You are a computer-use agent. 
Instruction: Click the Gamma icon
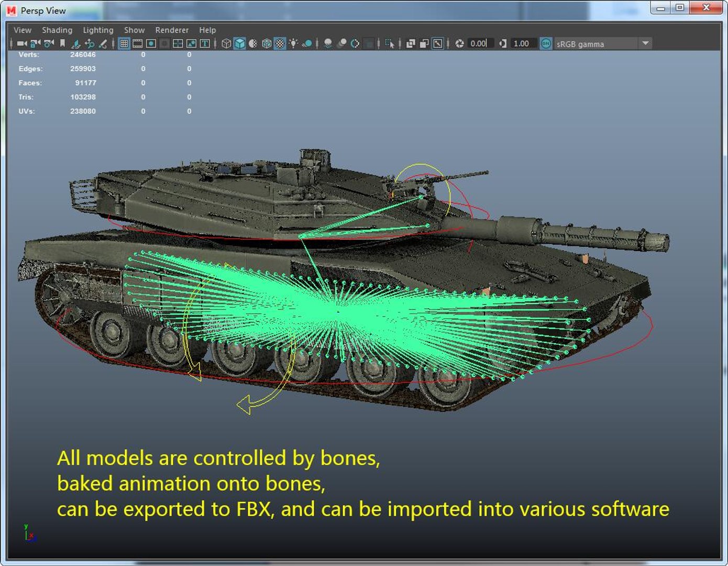point(503,43)
